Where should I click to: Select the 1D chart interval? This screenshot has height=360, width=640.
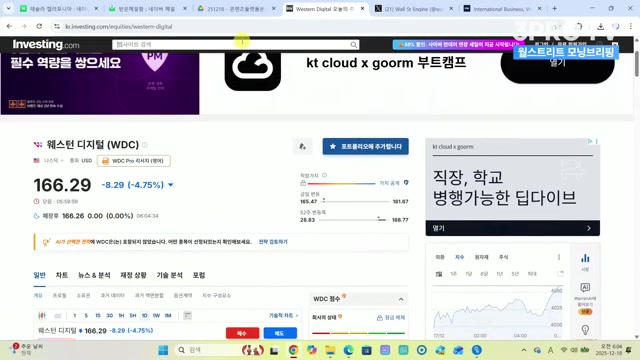click(144, 316)
